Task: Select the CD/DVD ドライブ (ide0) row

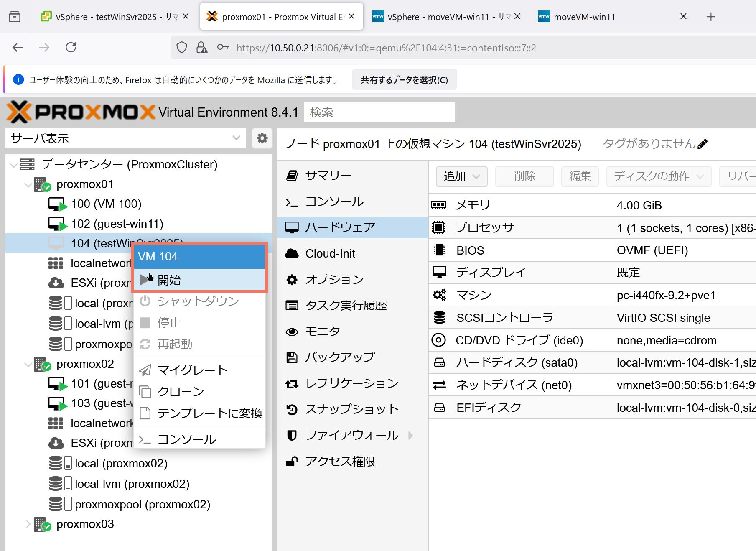Action: point(519,340)
